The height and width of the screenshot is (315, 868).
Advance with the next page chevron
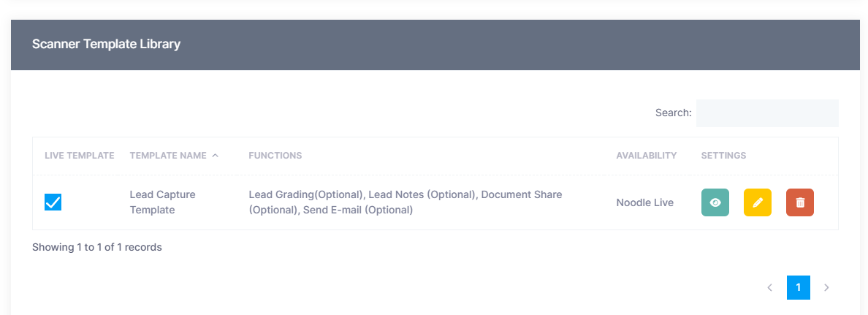coord(826,288)
